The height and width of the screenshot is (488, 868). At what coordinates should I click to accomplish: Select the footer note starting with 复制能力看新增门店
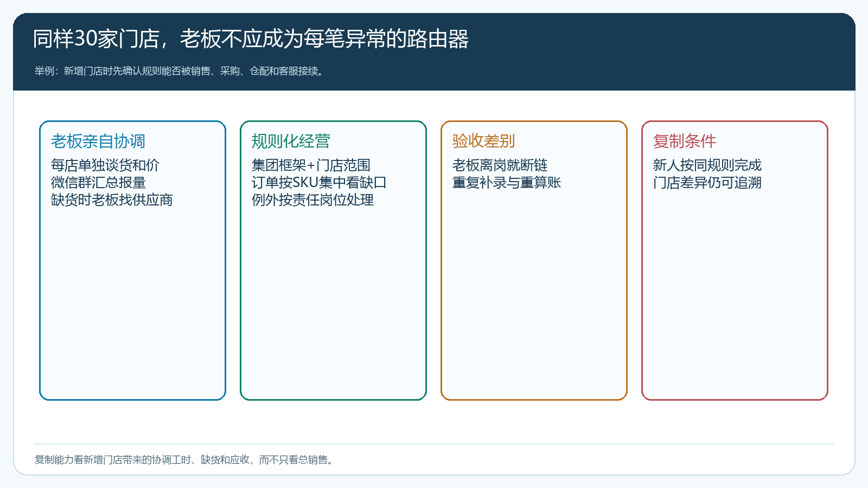pos(185,460)
